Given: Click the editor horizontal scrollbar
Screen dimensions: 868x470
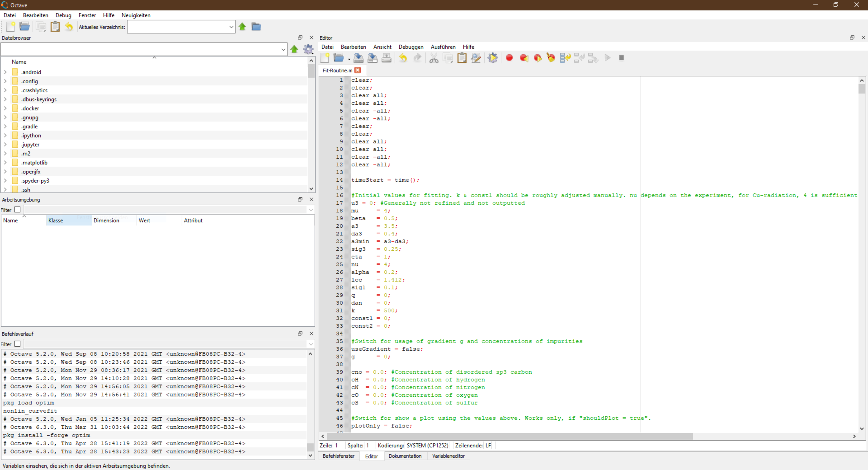Looking at the screenshot, I should pos(509,436).
